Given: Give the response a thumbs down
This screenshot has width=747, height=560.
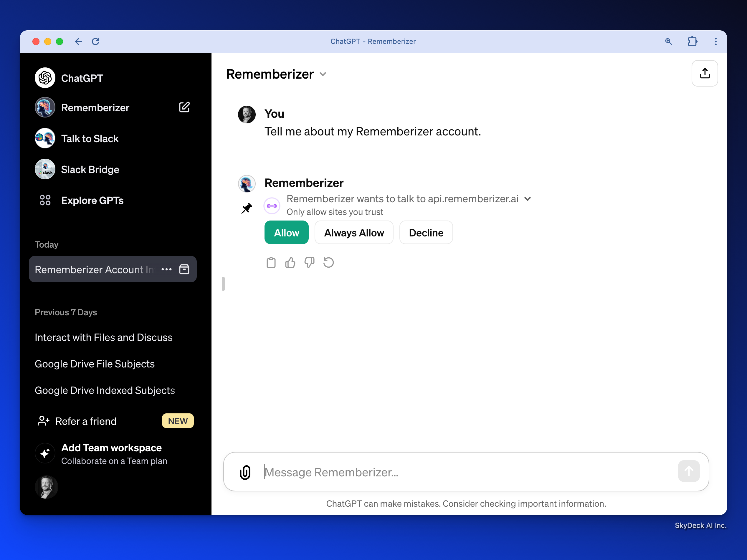Looking at the screenshot, I should point(309,262).
